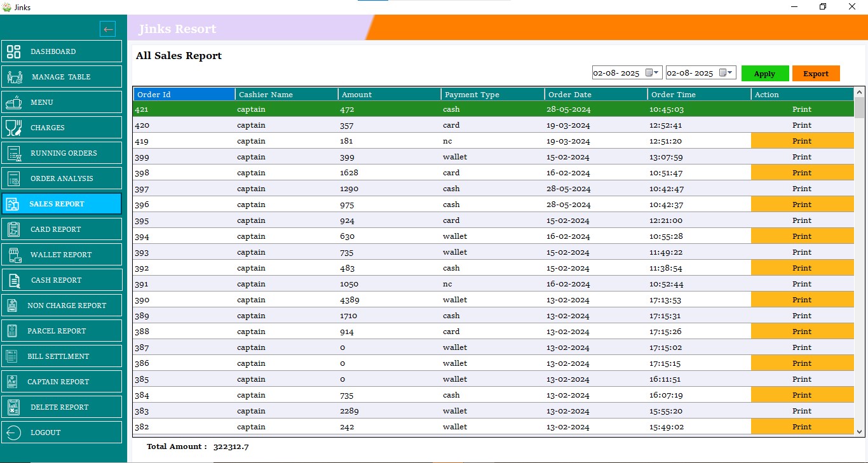Open the DASHBOARD menu label

click(53, 51)
